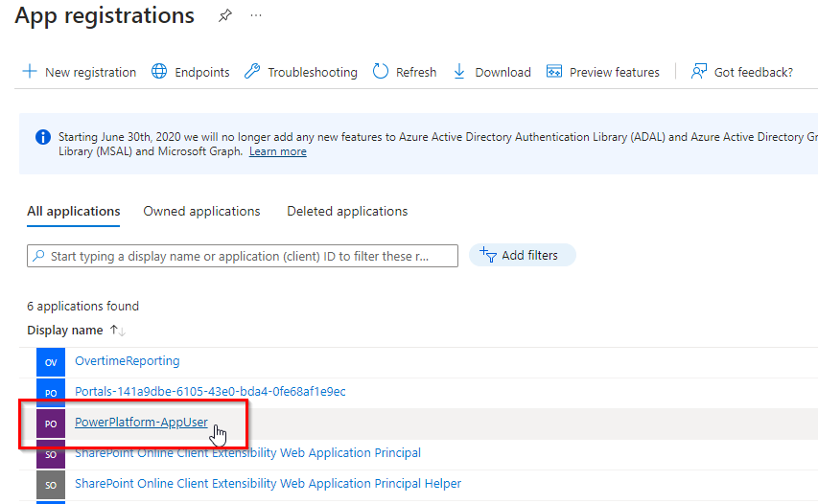Click the wrench Troubleshooting icon
Screen dimensions: 818x504
(x=252, y=72)
